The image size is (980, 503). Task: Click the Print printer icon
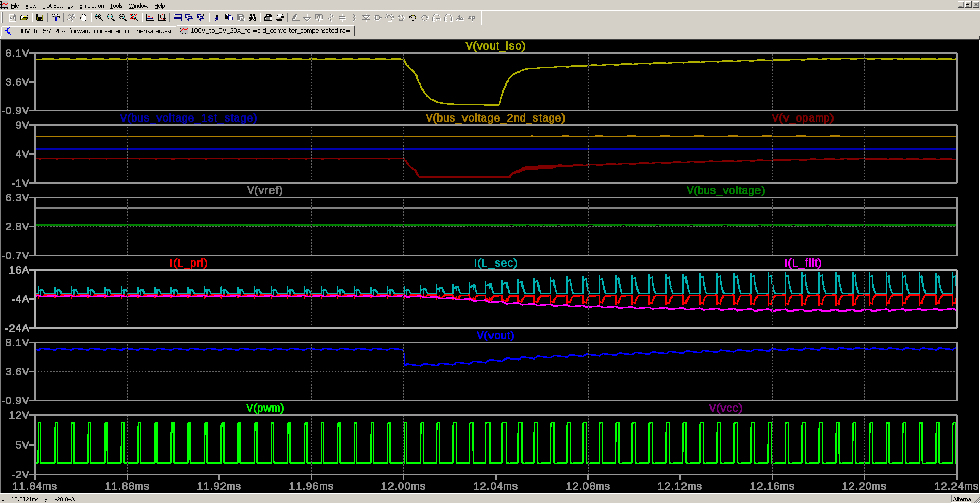click(280, 18)
